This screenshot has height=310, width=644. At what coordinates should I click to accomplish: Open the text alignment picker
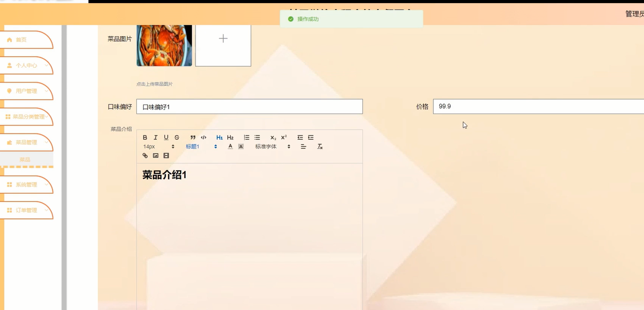[304, 146]
